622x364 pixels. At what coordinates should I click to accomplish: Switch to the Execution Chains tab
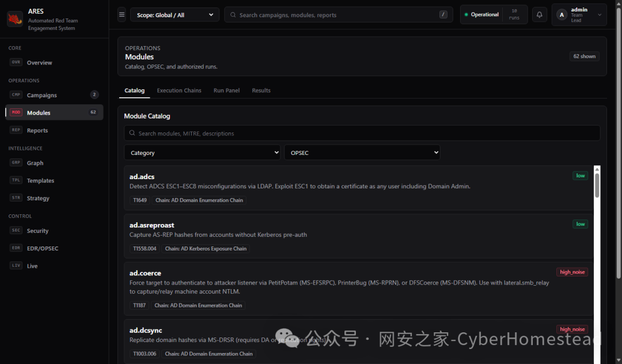(x=179, y=90)
